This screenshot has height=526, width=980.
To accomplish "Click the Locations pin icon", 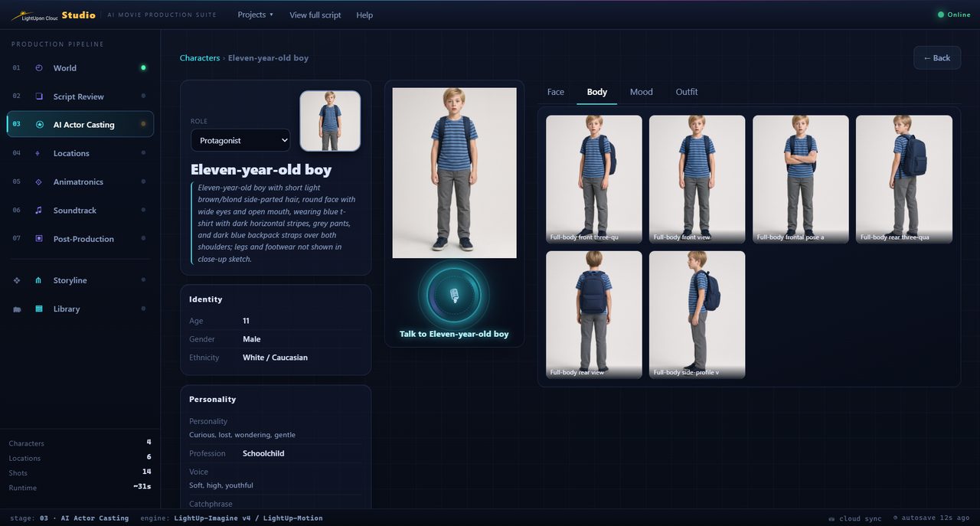I will pos(39,153).
